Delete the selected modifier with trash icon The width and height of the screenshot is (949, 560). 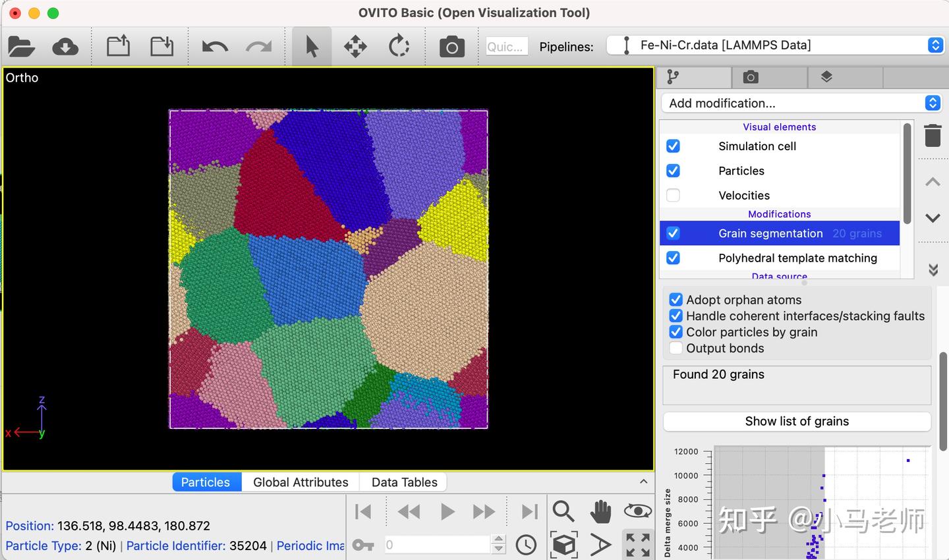click(x=933, y=135)
